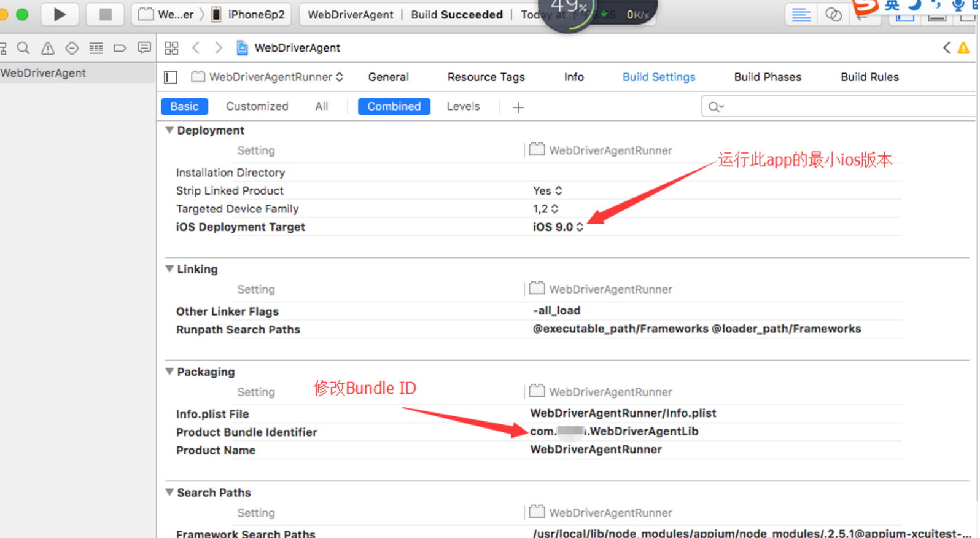Open the We...er scheme selector
The width and height of the screenshot is (980, 538).
[166, 15]
